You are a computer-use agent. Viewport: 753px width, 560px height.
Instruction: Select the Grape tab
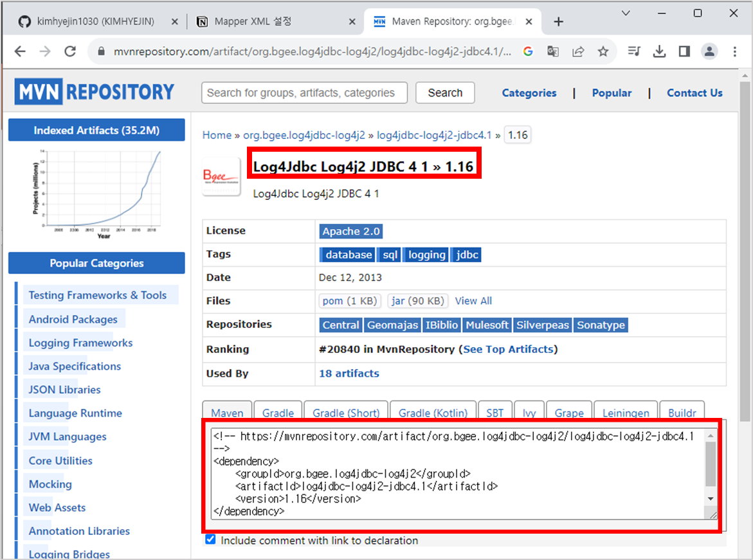tap(569, 411)
